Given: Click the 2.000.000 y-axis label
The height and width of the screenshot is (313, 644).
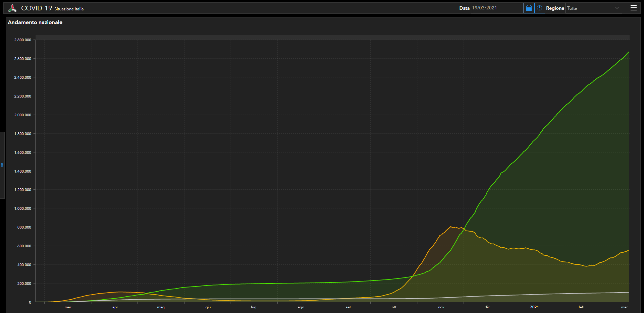Looking at the screenshot, I should click(22, 115).
